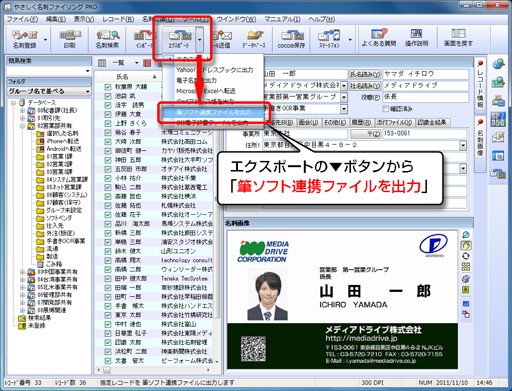Switch to the 添付ファイル(X) tab
Screen dimensions: 512x391
tap(394, 123)
